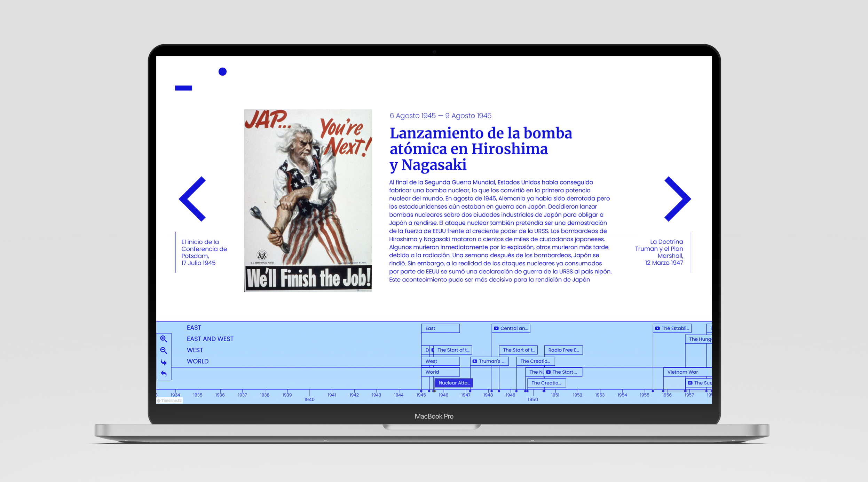Screen dimensions: 868x482
Task: Go to next slide with right chevron
Action: pos(677,199)
